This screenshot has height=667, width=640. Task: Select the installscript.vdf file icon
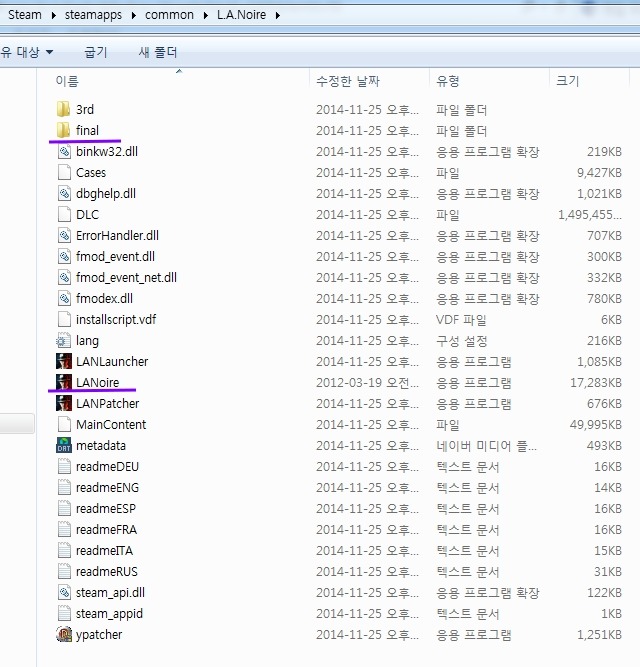(64, 319)
